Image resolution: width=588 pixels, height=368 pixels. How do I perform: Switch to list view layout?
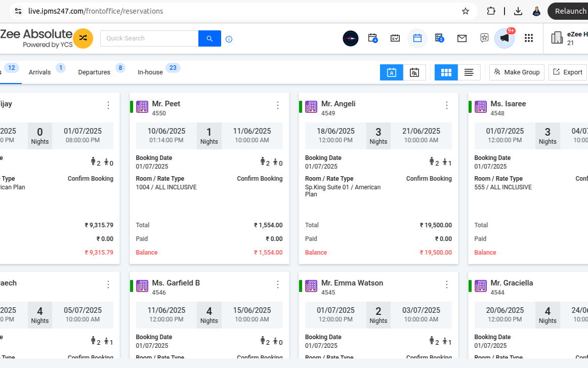pyautogui.click(x=469, y=72)
